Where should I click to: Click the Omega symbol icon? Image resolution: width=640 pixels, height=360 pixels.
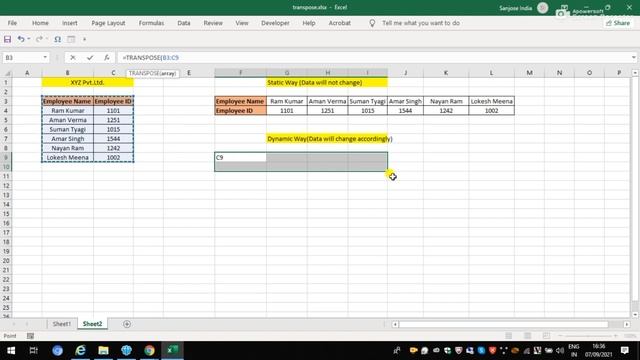point(58,39)
